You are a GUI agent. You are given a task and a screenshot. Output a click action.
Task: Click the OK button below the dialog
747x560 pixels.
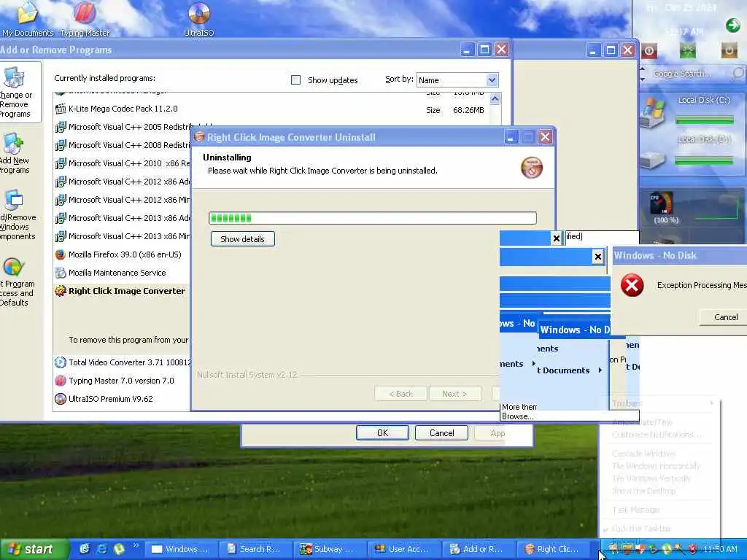tap(382, 433)
